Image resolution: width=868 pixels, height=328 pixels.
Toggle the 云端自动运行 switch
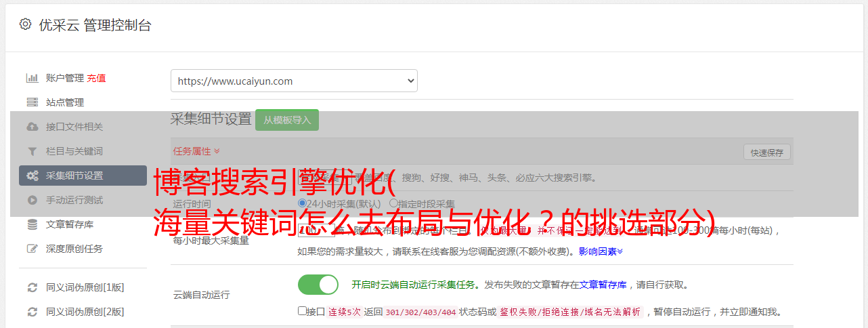click(318, 285)
